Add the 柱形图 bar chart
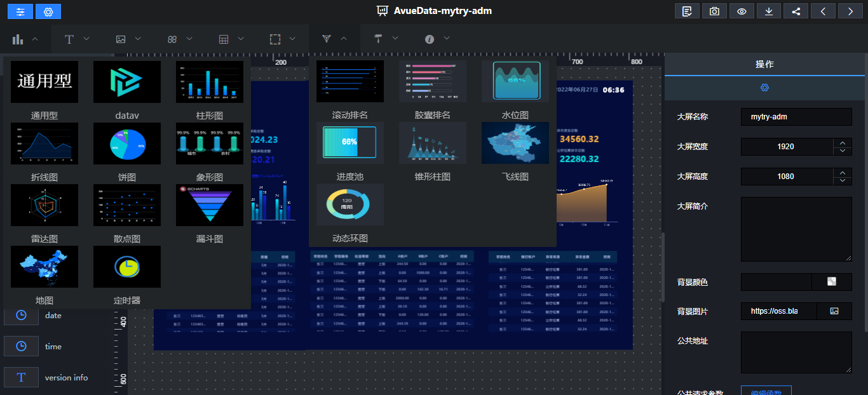The width and height of the screenshot is (868, 395). [210, 82]
